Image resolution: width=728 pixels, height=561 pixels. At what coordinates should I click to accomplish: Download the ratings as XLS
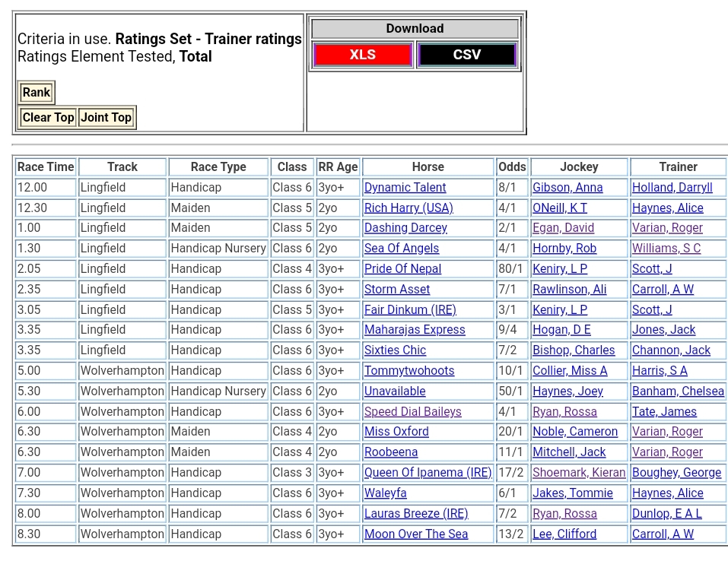click(x=363, y=55)
